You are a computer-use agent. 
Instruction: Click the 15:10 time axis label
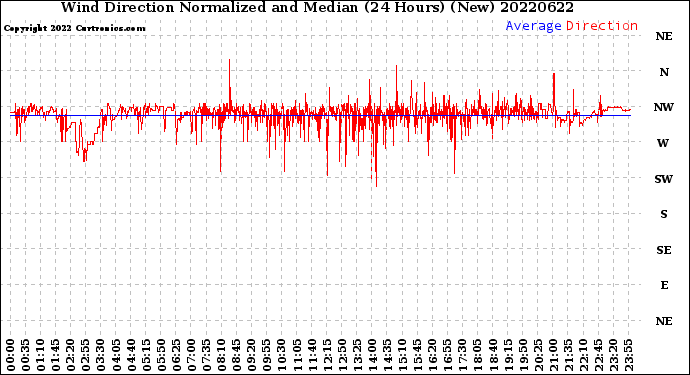coord(402,355)
